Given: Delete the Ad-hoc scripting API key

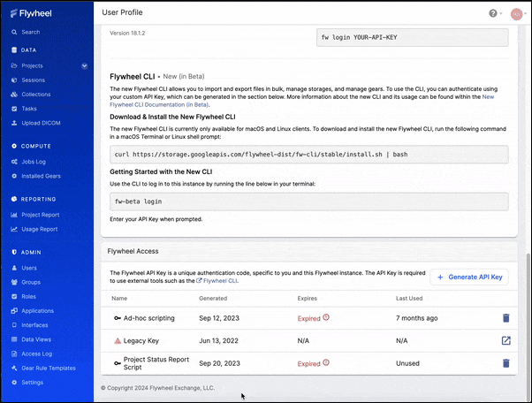Looking at the screenshot, I should pyautogui.click(x=505, y=318).
